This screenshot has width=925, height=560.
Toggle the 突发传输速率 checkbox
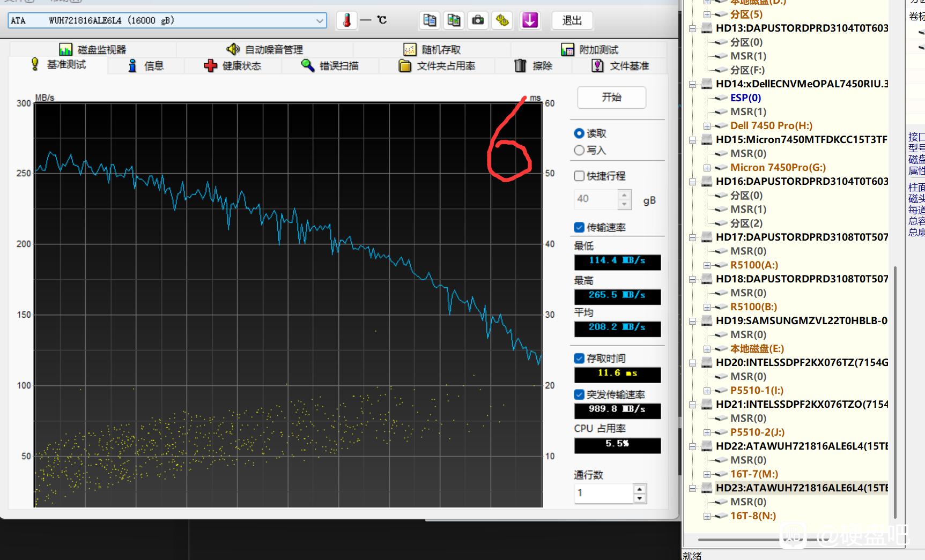click(x=579, y=394)
